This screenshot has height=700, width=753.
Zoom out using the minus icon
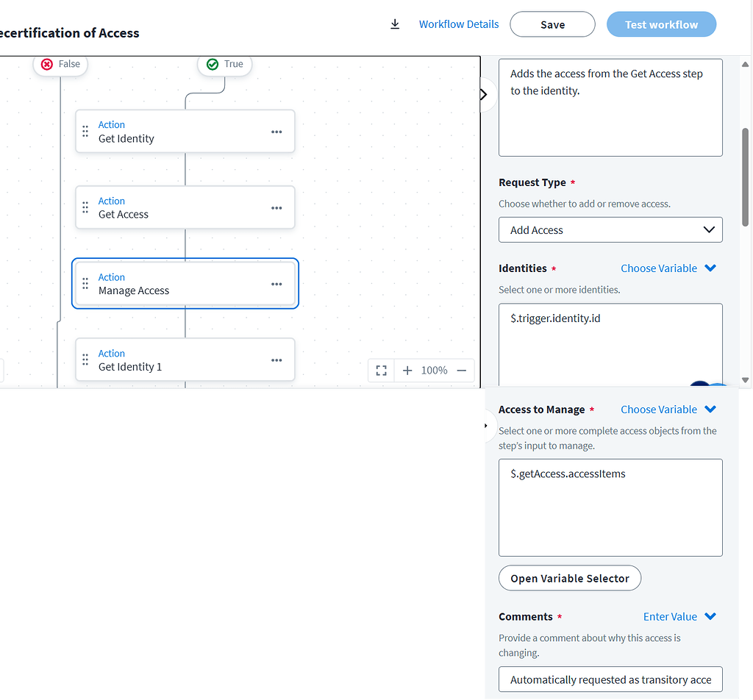462,371
